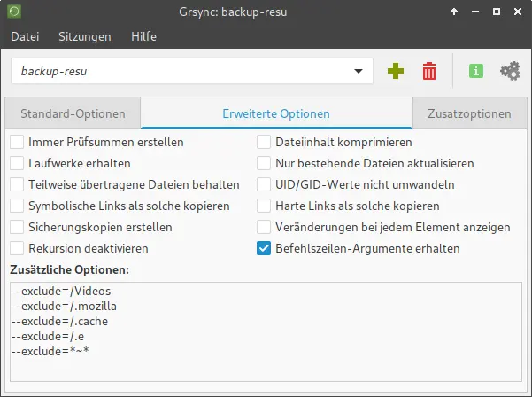Image resolution: width=532 pixels, height=397 pixels.
Task: Click the red trash delete session icon
Action: click(x=429, y=71)
